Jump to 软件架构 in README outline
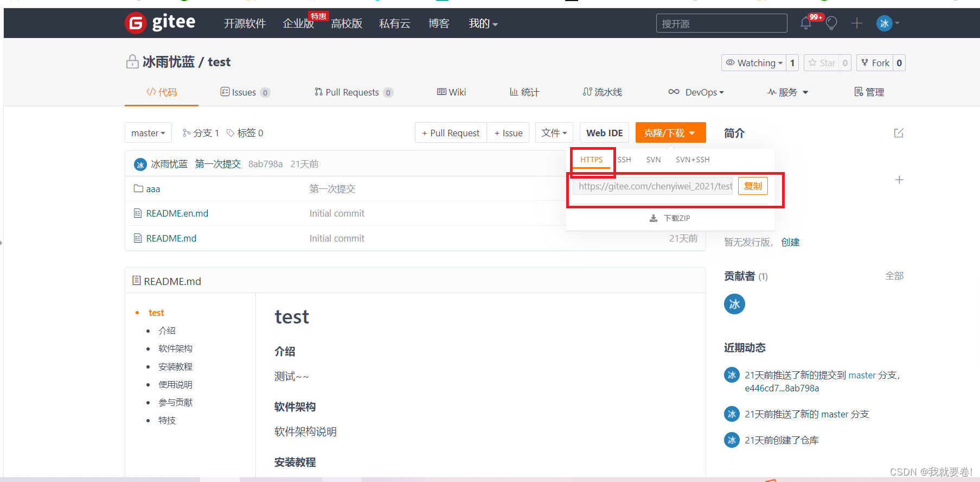The width and height of the screenshot is (980, 482). pyautogui.click(x=175, y=348)
